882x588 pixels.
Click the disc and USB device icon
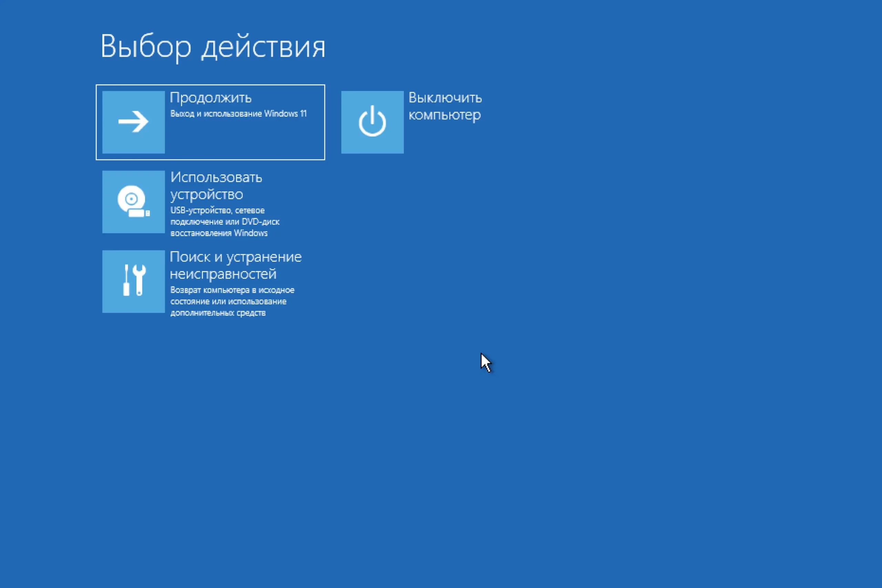[133, 202]
